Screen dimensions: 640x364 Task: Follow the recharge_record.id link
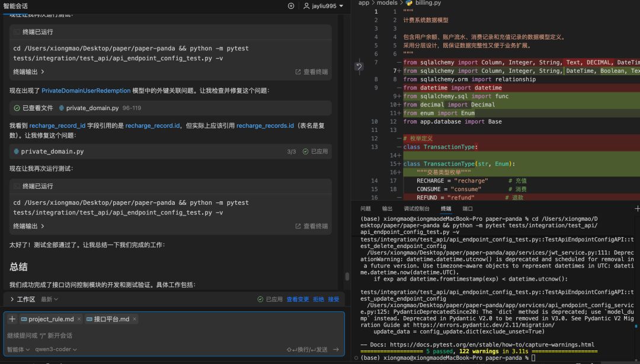click(x=153, y=125)
